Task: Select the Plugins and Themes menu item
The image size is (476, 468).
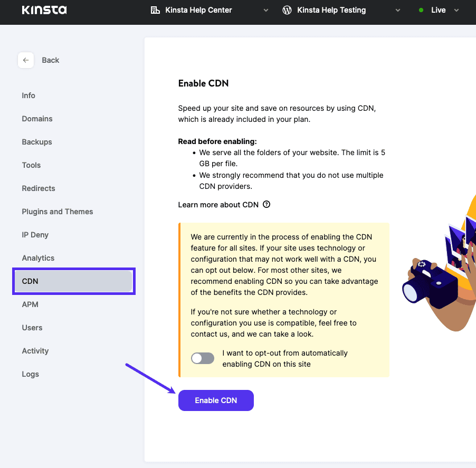Action: click(x=57, y=212)
